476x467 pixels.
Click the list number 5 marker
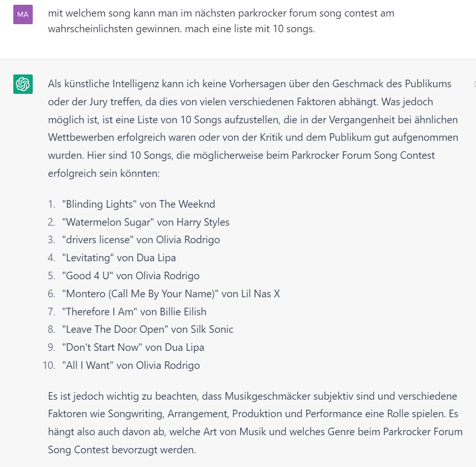[x=51, y=276]
